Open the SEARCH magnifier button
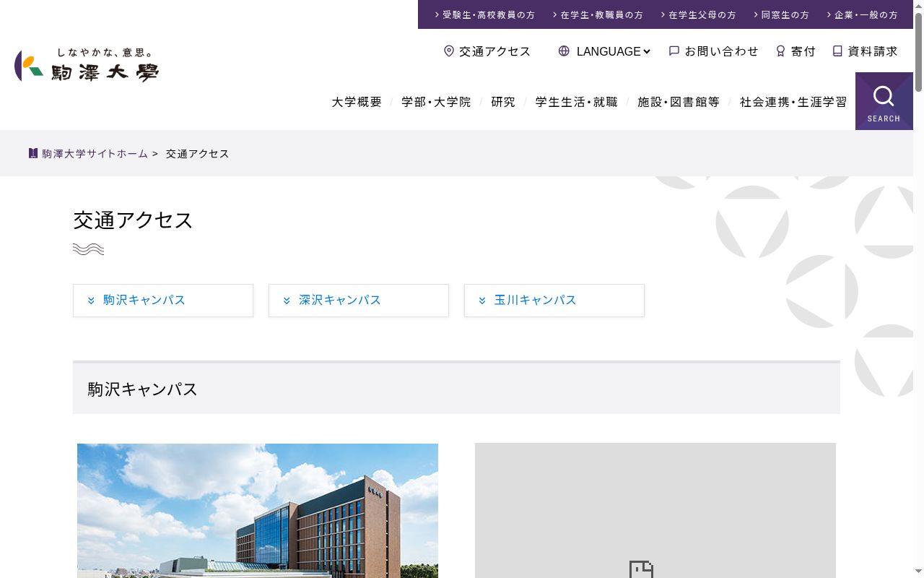 (884, 101)
